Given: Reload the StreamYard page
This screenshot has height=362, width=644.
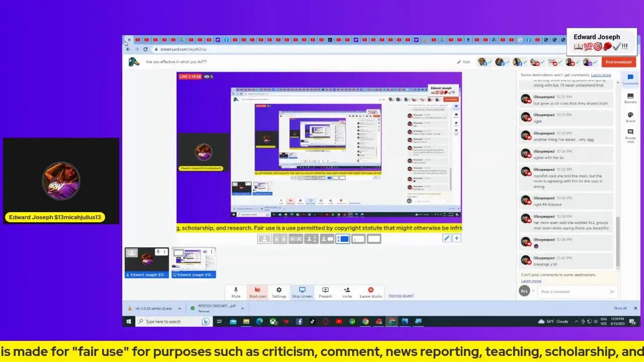Looking at the screenshot, I should point(145,49).
